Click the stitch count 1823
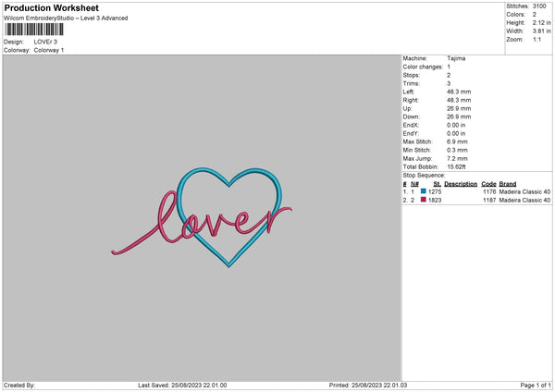Viewport: 555px width, 392px height. pyautogui.click(x=435, y=201)
